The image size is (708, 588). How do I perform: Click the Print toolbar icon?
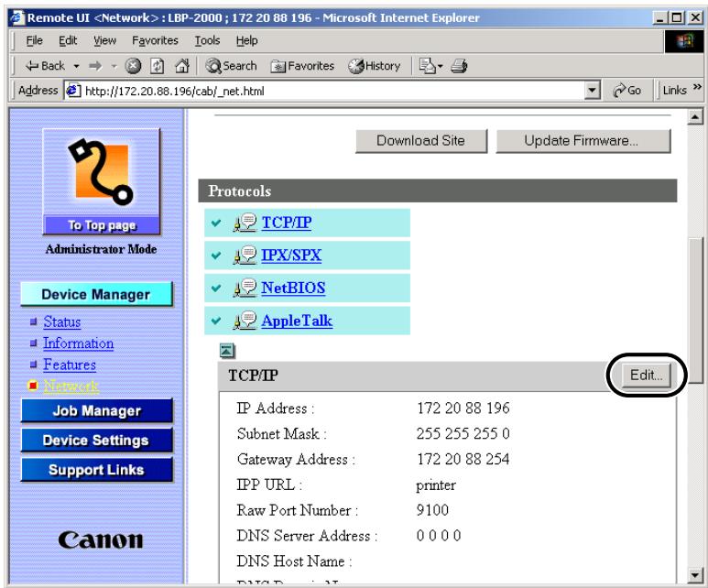coord(459,66)
